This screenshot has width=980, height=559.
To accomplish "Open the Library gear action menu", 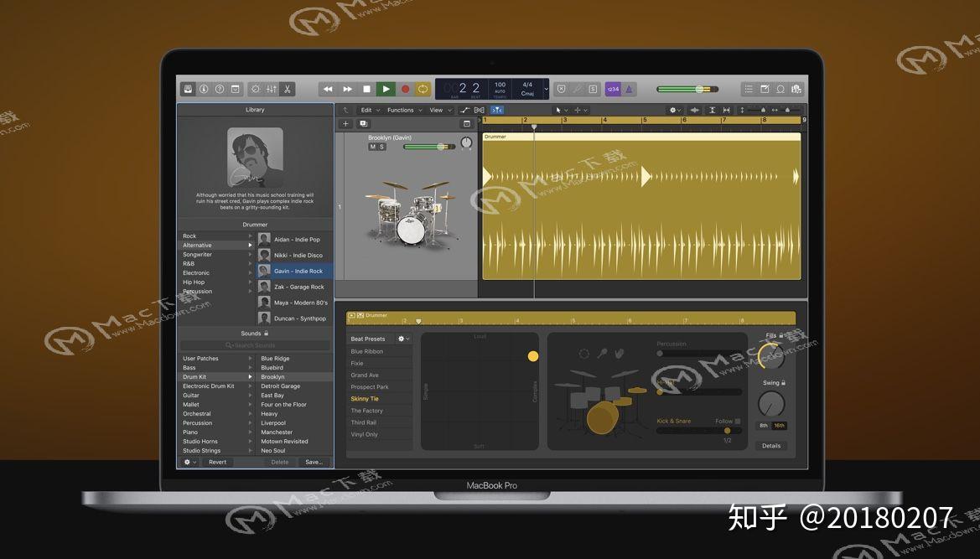I will tap(189, 462).
